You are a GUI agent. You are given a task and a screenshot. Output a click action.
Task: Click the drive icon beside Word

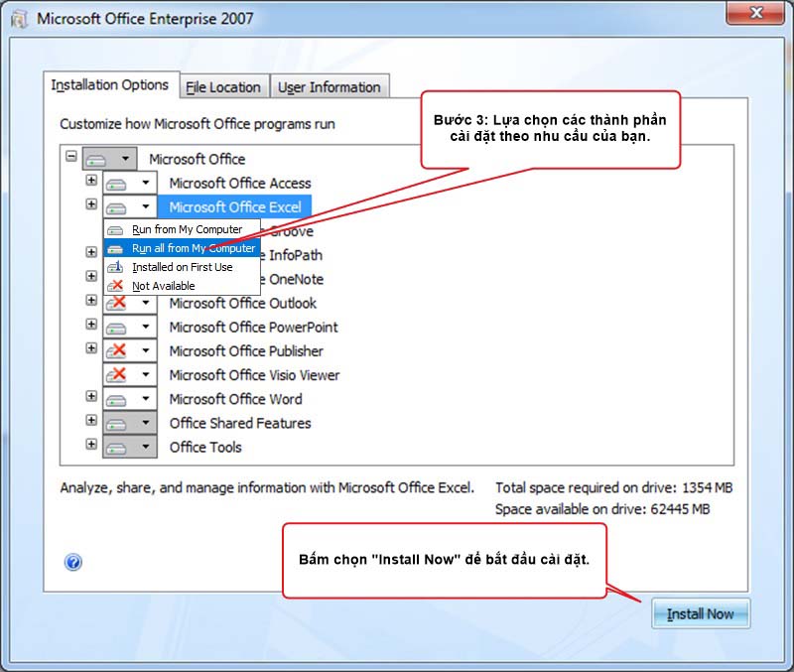click(x=116, y=400)
